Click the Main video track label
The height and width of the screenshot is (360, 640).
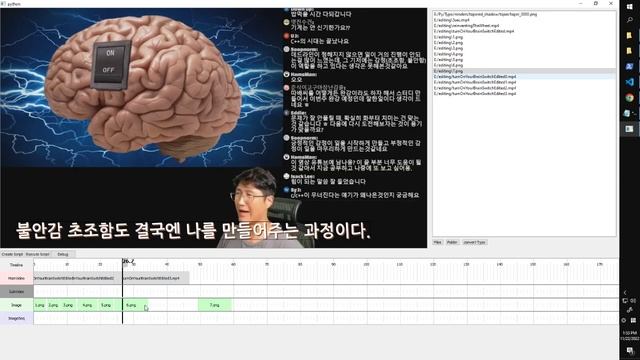point(17,278)
